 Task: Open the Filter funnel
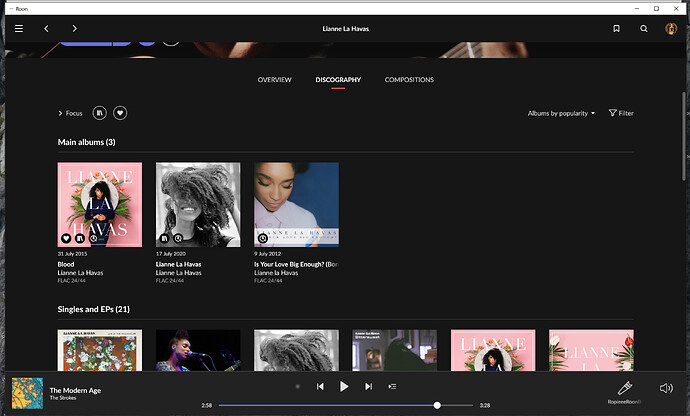(x=621, y=113)
